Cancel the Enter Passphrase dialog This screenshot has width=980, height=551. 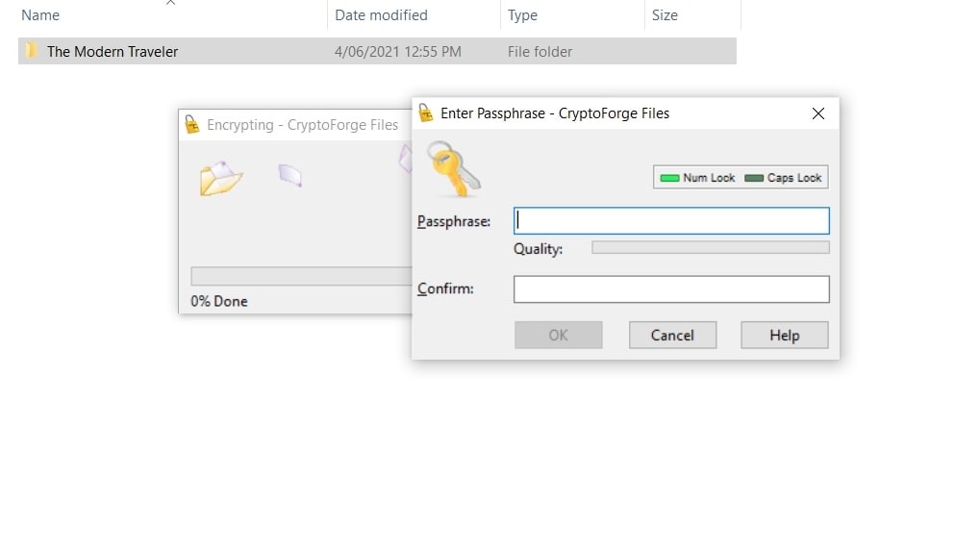pyautogui.click(x=672, y=336)
